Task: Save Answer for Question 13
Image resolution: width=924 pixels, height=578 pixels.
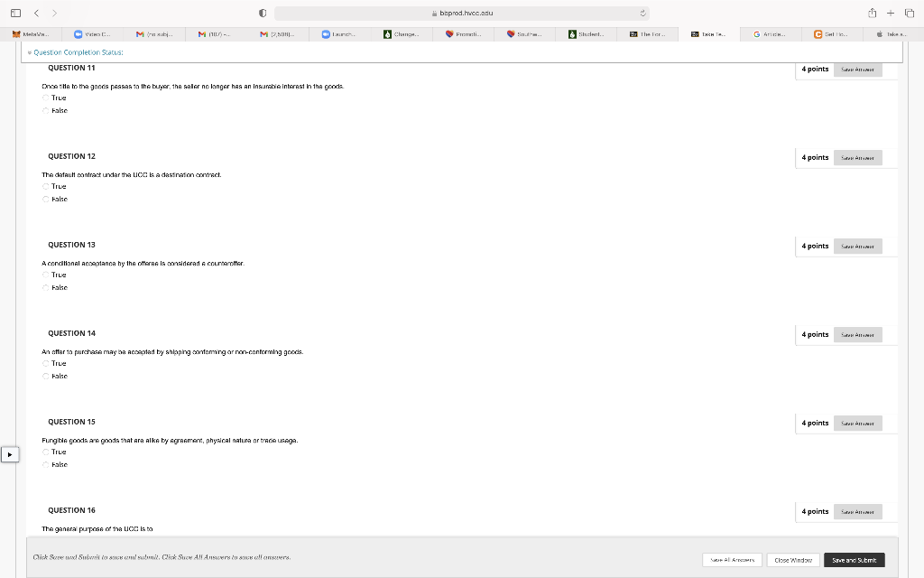Action: coord(857,247)
